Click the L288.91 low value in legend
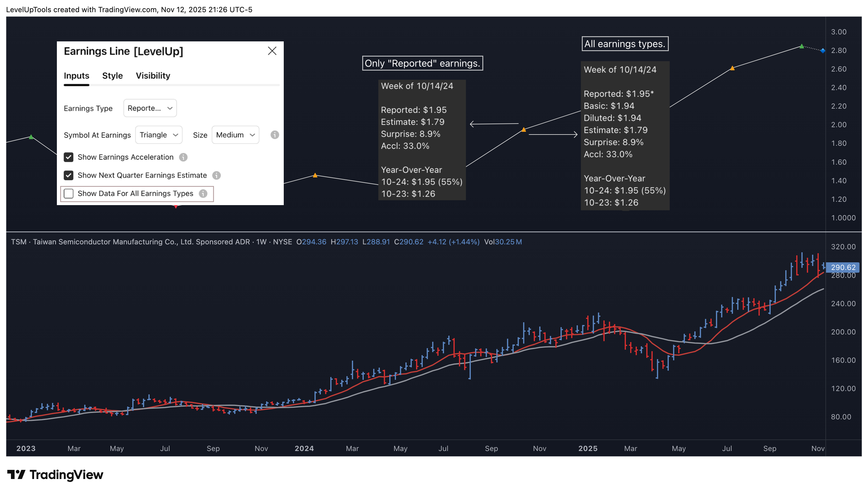The width and height of the screenshot is (868, 493). (x=376, y=242)
